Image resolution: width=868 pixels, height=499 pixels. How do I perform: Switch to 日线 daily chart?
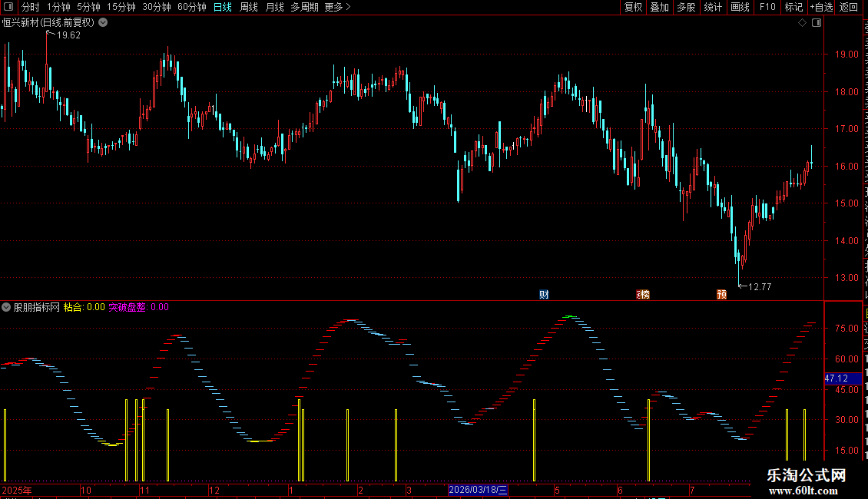coord(223,7)
